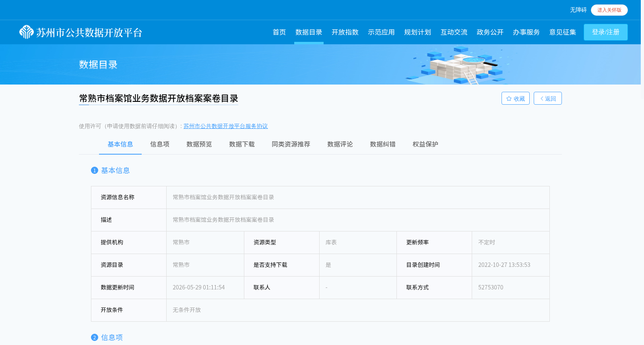
Task: Click the 联系人 label cell
Action: tap(282, 287)
